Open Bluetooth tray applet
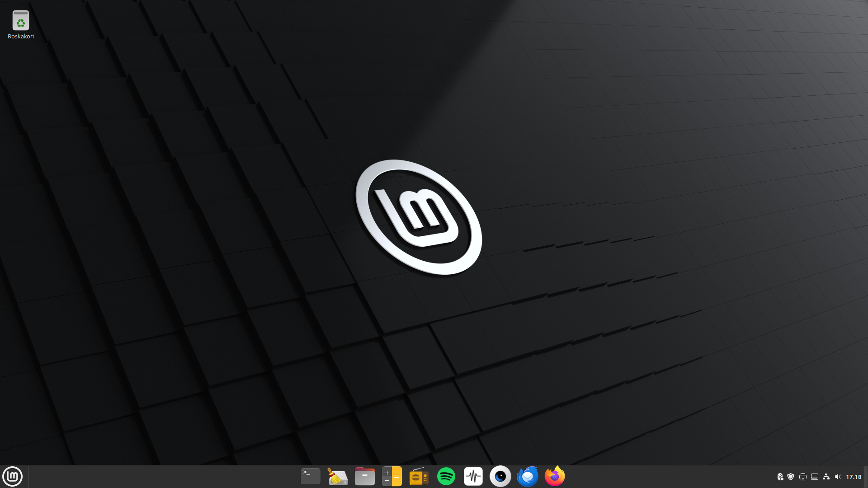This screenshot has height=488, width=868. click(780, 477)
